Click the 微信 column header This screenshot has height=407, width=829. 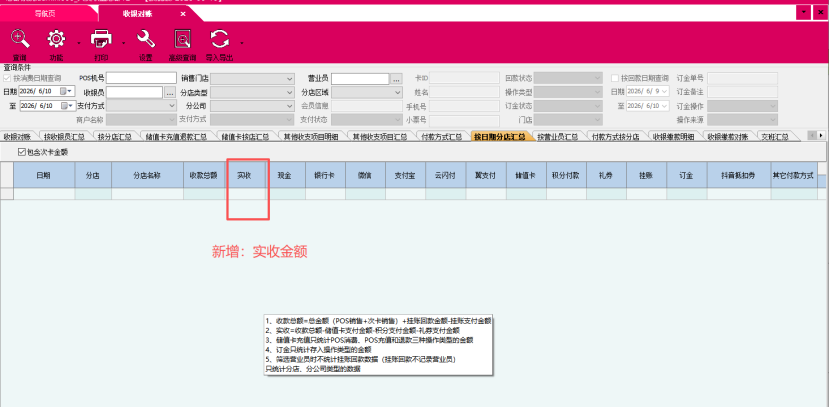tap(365, 174)
